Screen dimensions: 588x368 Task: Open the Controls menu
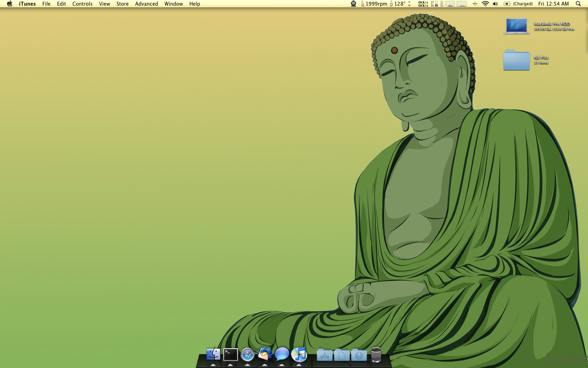(x=82, y=4)
